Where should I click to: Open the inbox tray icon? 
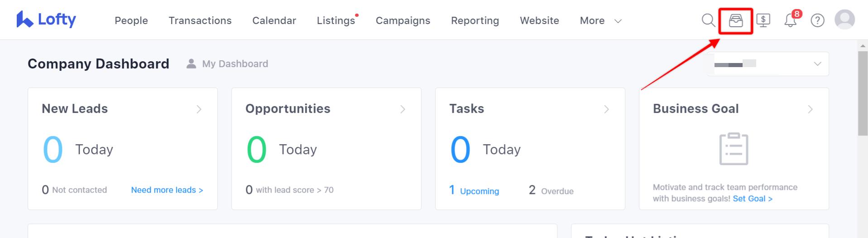pyautogui.click(x=736, y=20)
